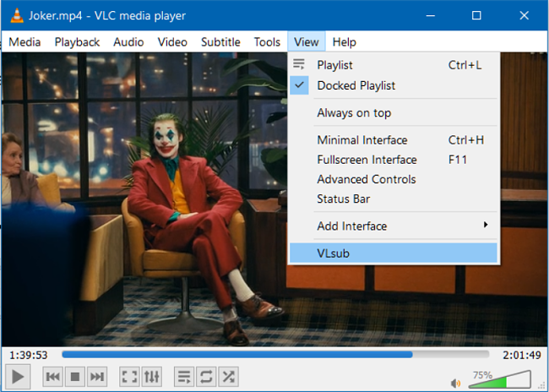Open the Tools menu
The image size is (549, 392).
pyautogui.click(x=267, y=42)
